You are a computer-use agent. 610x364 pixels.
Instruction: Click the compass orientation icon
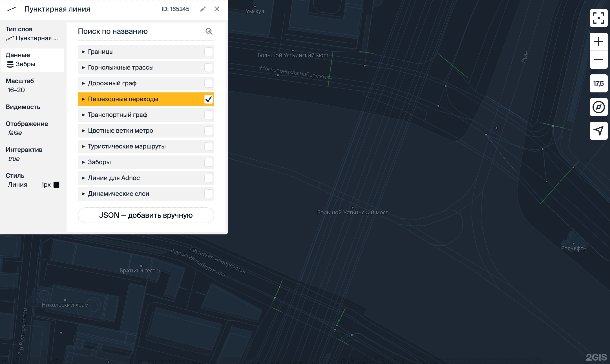pos(598,107)
